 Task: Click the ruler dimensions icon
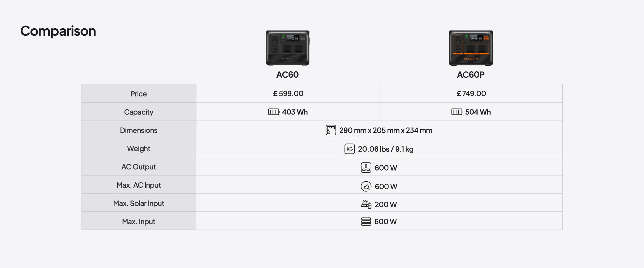pos(331,130)
